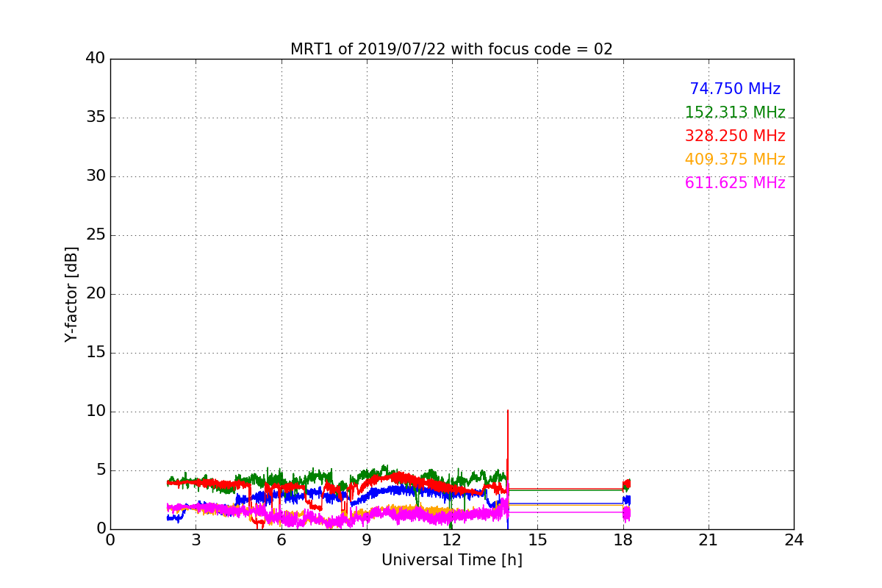Select the 409.375 MHz legend label
Screen dimensions: 882x588
735,159
